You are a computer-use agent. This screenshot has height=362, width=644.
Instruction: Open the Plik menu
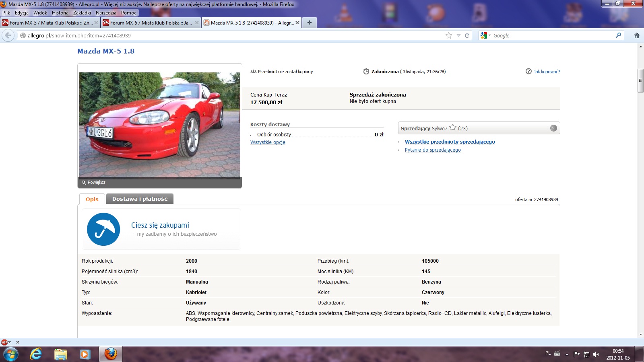[6, 13]
